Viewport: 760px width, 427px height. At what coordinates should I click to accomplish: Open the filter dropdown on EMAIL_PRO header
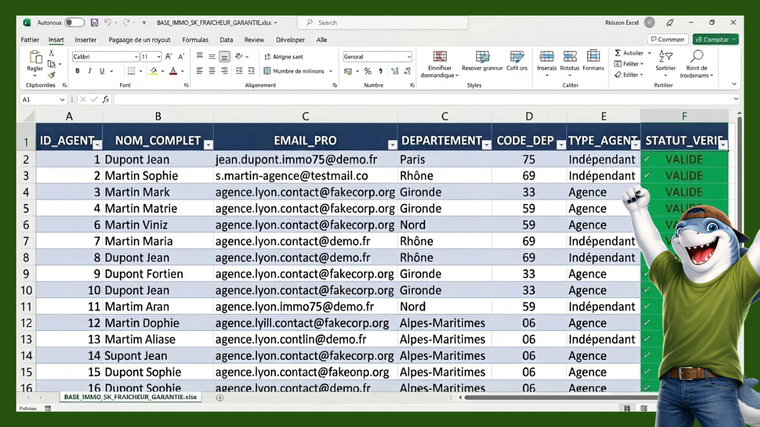coord(391,145)
